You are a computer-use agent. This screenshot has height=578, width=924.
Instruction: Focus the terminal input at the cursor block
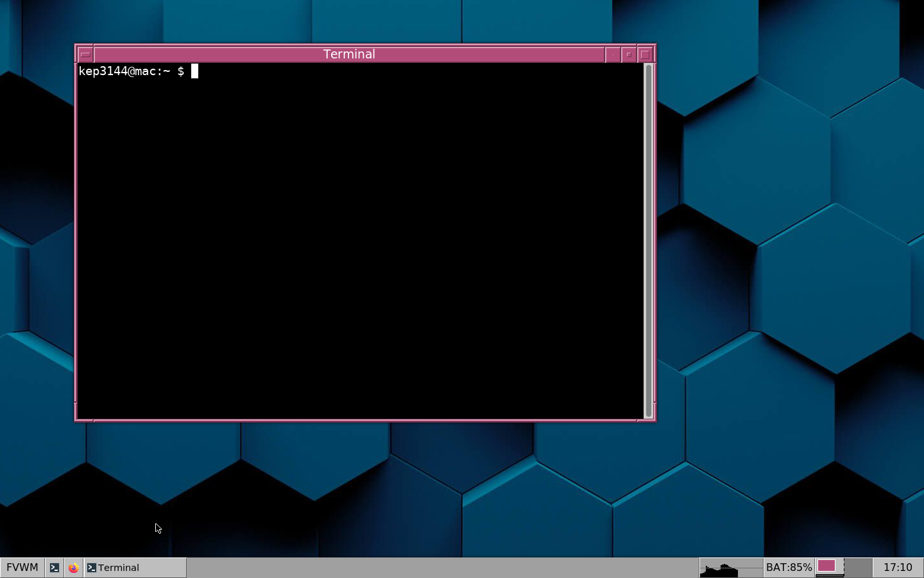pos(194,71)
